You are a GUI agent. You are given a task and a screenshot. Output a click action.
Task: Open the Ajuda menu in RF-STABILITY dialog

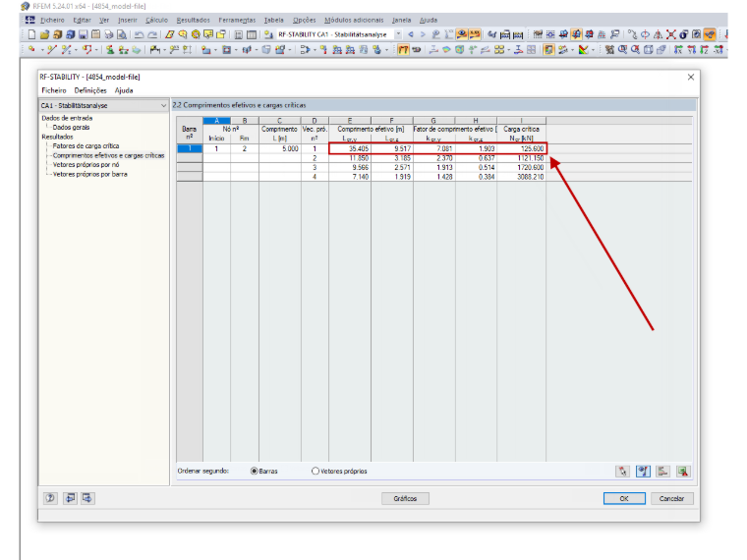point(124,90)
